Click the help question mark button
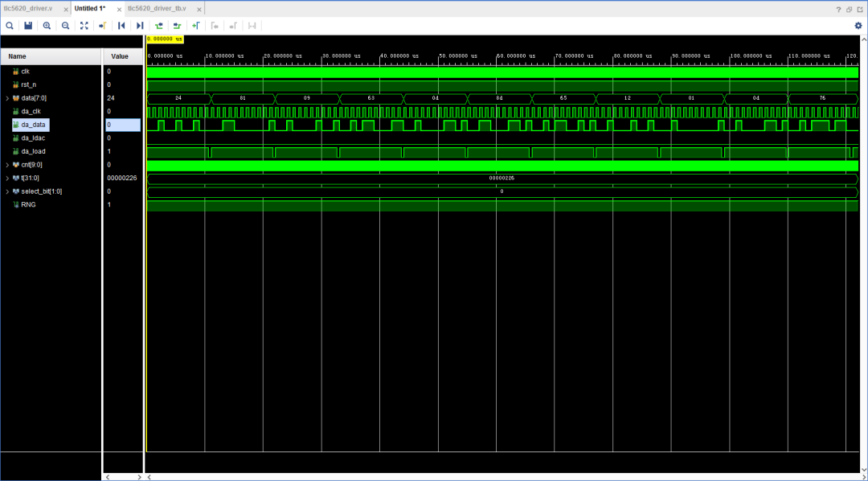The width and height of the screenshot is (868, 481). [x=837, y=8]
